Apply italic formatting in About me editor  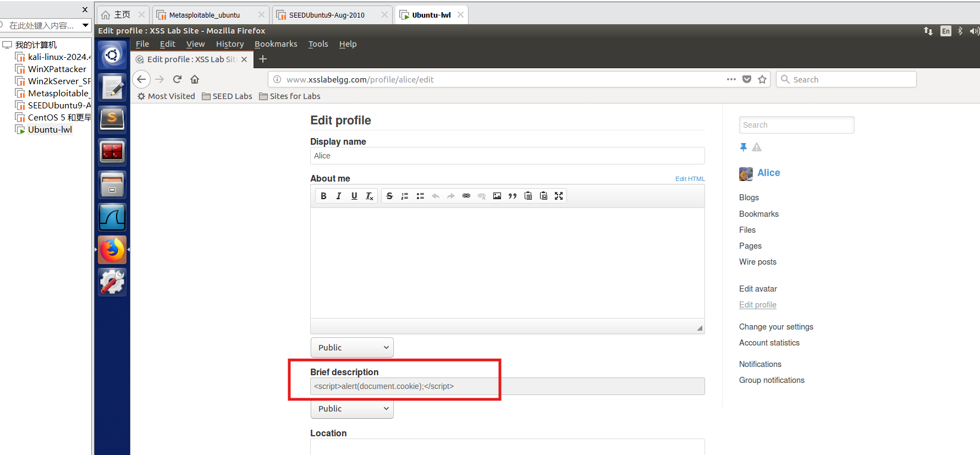(x=339, y=196)
